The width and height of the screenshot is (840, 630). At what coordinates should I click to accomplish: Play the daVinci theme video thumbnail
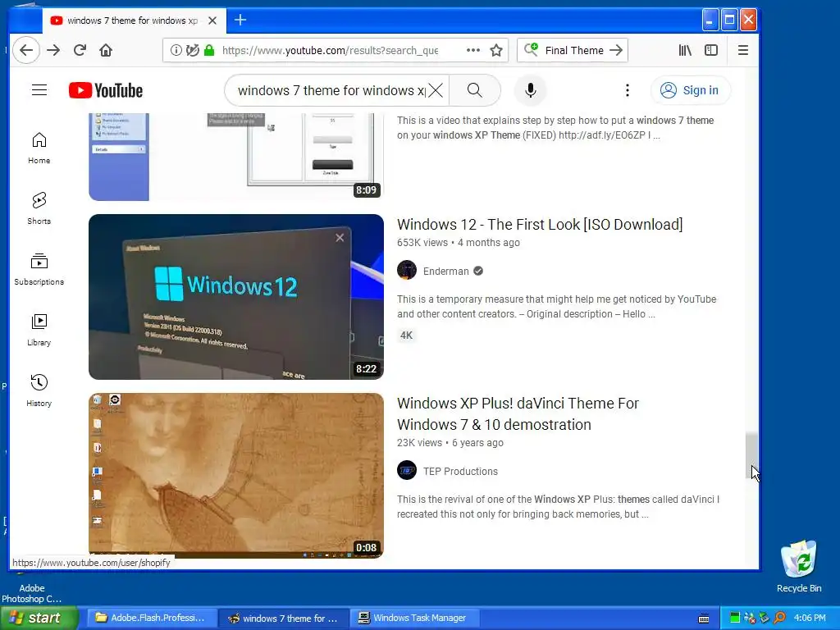tap(235, 476)
